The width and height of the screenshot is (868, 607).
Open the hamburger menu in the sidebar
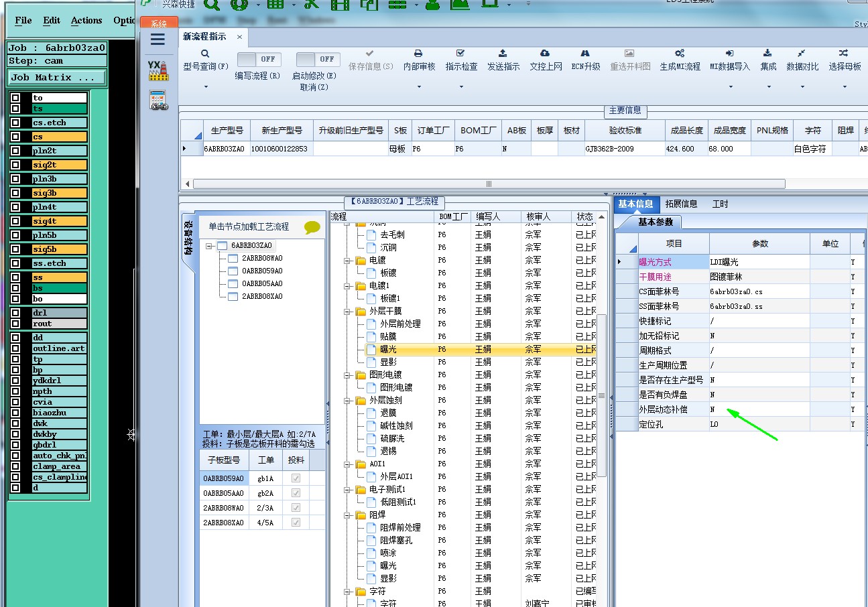[x=158, y=40]
